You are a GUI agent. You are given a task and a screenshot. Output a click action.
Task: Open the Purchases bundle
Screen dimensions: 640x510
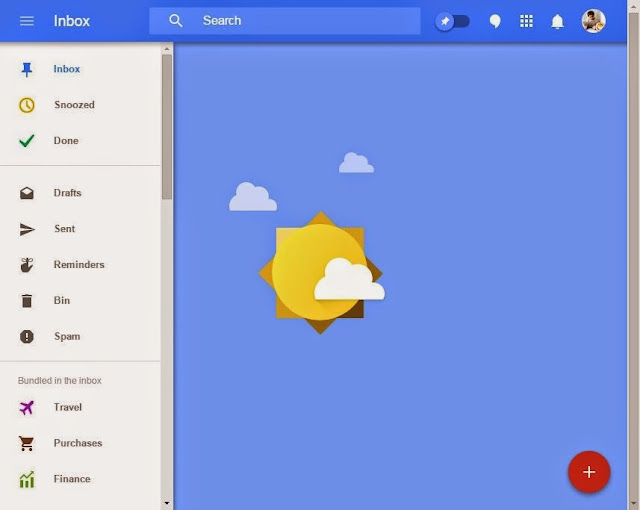(78, 443)
